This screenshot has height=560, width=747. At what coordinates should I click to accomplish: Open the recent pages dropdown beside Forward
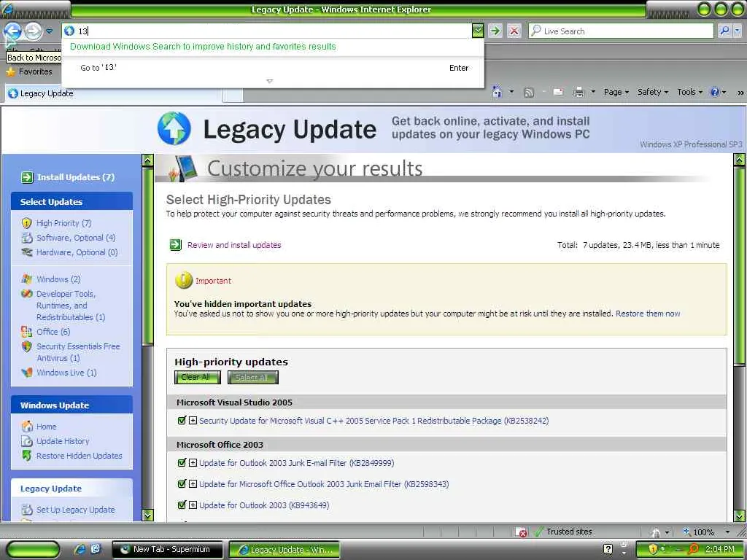tap(49, 31)
